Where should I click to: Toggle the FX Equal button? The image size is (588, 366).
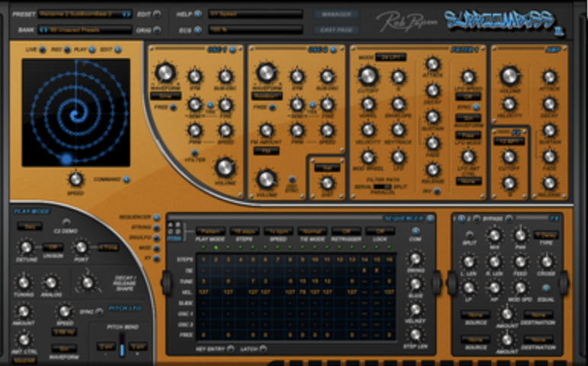coord(546,288)
